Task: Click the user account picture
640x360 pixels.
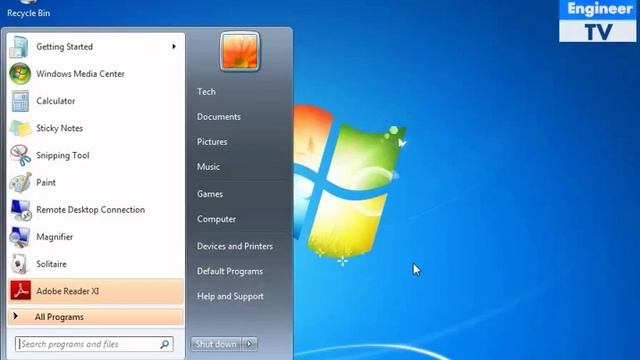Action: pyautogui.click(x=240, y=51)
